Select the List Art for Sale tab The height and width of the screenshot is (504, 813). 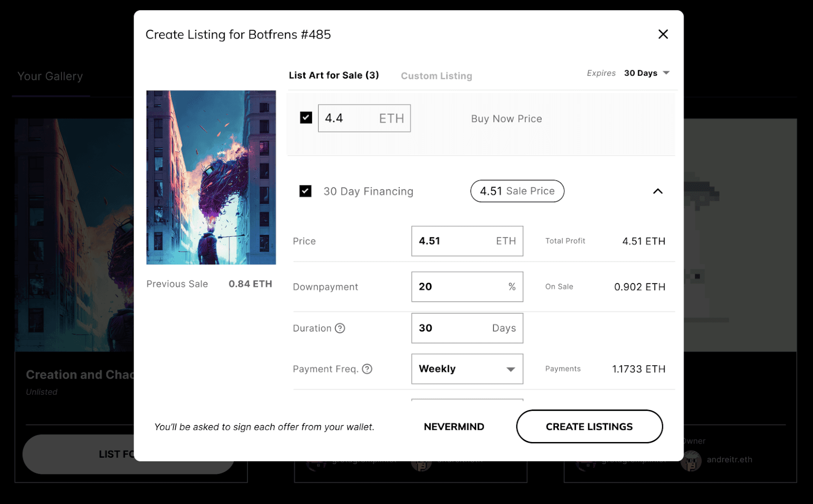click(334, 75)
